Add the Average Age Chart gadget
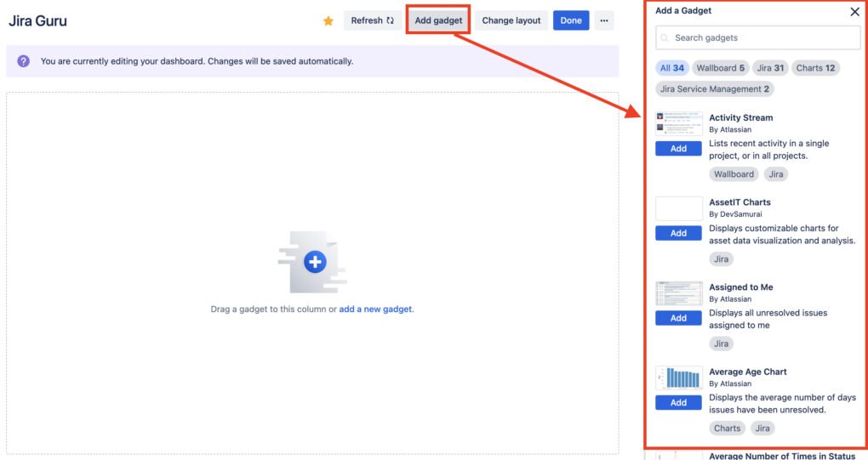Screen dimensions: 868x460 pos(678,402)
